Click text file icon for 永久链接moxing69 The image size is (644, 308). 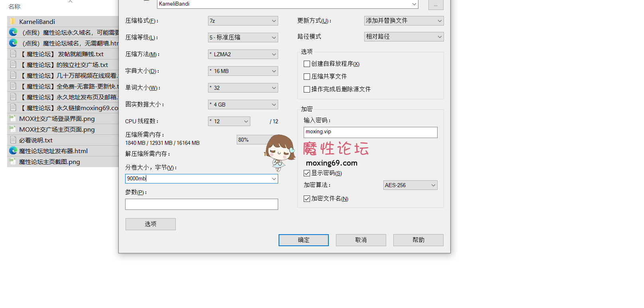pos(13,107)
